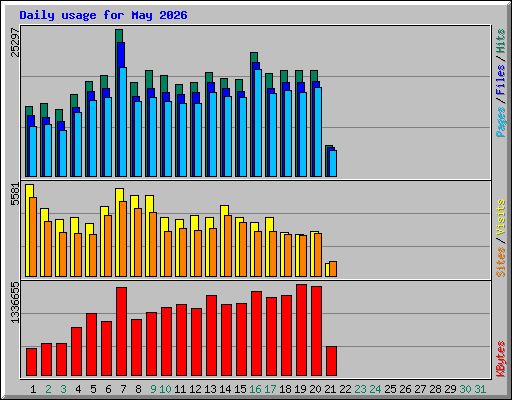Click the red KBytes bar for day 7
This screenshot has width=512, height=400.
pos(122,332)
